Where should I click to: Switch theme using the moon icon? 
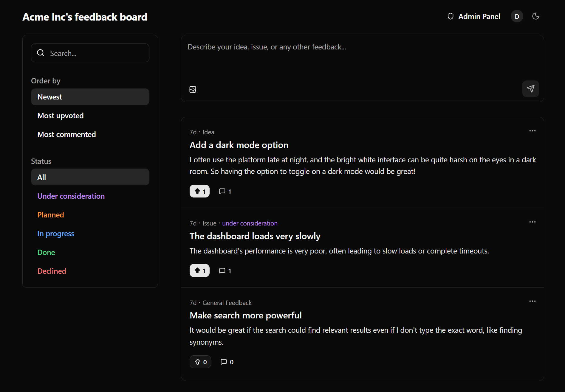pyautogui.click(x=535, y=16)
